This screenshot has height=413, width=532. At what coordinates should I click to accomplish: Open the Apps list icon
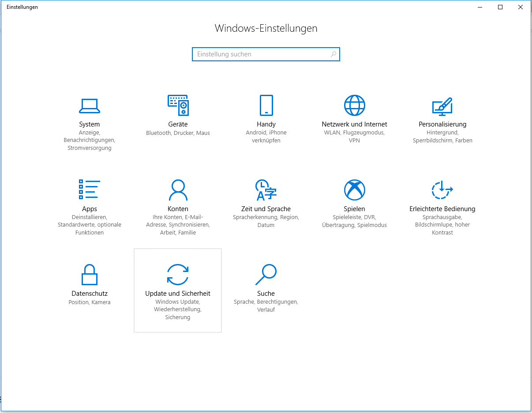click(x=90, y=190)
